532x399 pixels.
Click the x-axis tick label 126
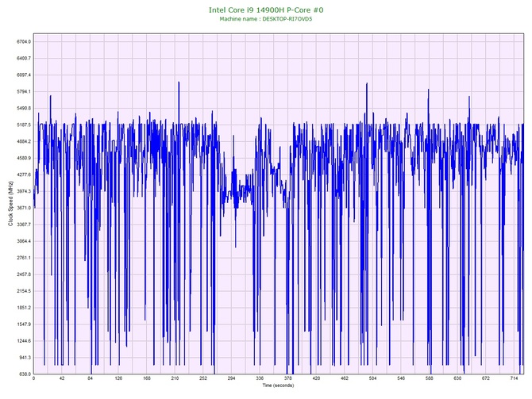118,378
